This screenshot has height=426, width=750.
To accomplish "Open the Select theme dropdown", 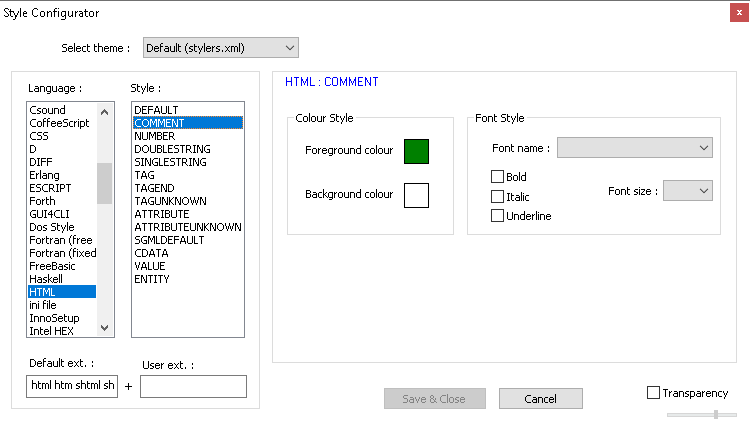I will click(x=220, y=47).
